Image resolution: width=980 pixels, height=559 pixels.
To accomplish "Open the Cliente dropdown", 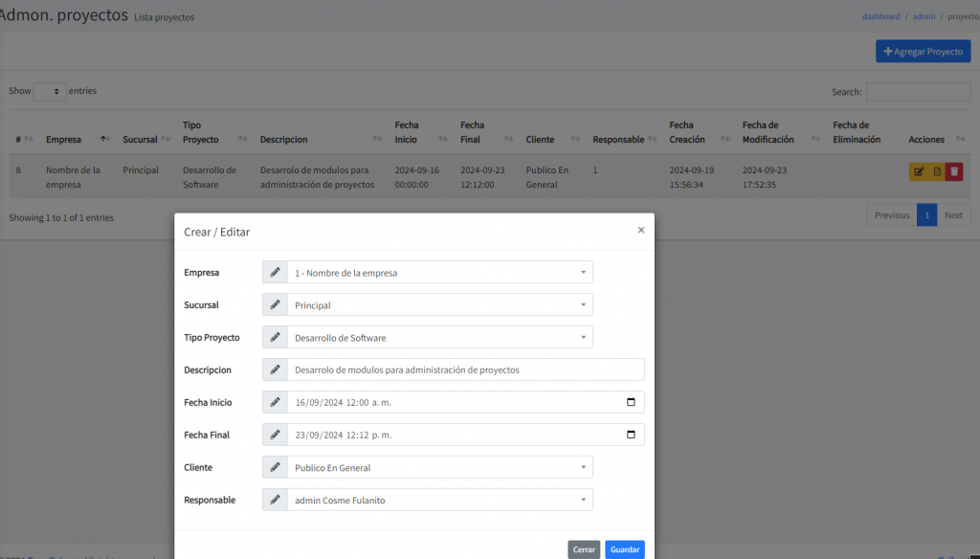I will (x=439, y=468).
